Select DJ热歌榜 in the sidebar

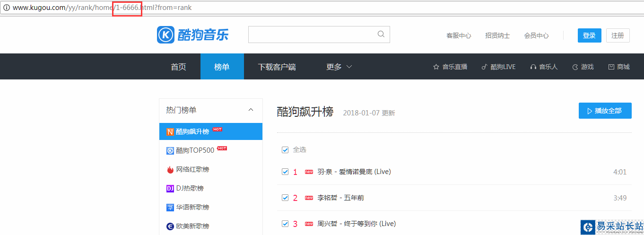coord(211,188)
